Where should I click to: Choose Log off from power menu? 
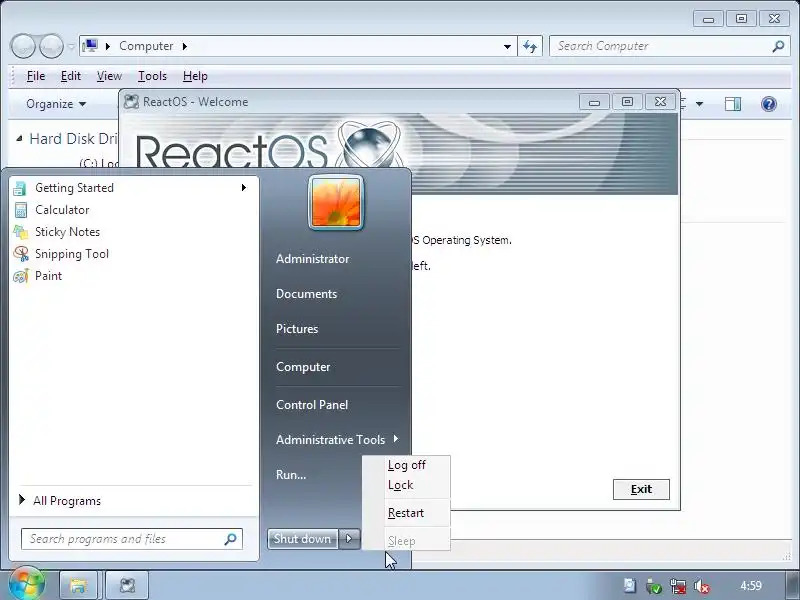coord(407,465)
